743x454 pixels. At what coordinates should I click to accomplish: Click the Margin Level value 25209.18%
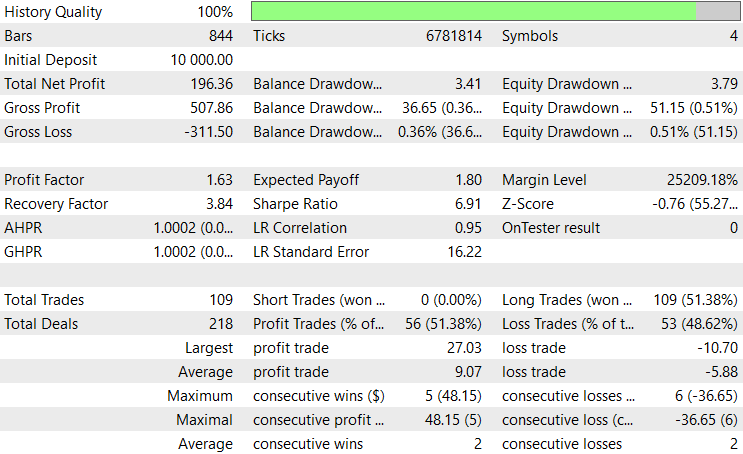coord(702,180)
